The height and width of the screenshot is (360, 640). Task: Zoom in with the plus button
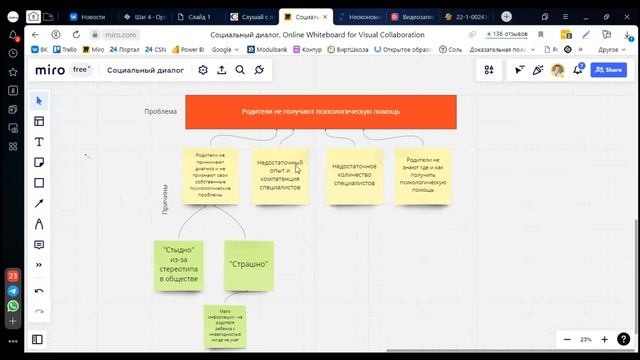[x=604, y=340]
